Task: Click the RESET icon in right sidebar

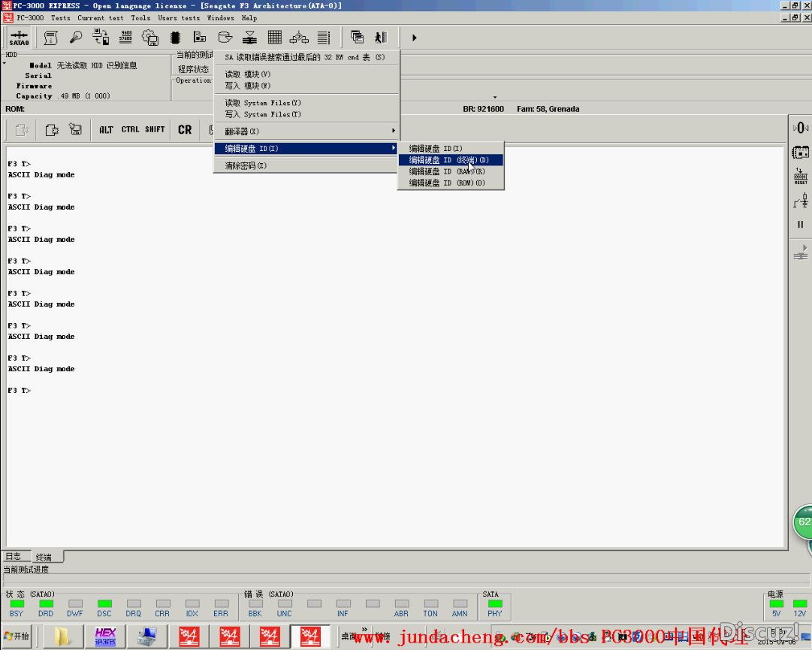Action: (x=801, y=177)
